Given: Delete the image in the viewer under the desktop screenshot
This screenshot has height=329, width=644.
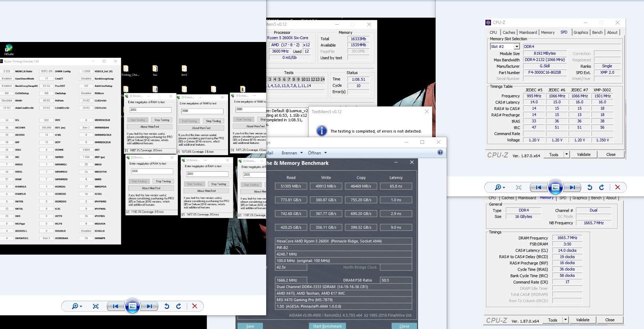Looking at the screenshot, I should pos(195,306).
